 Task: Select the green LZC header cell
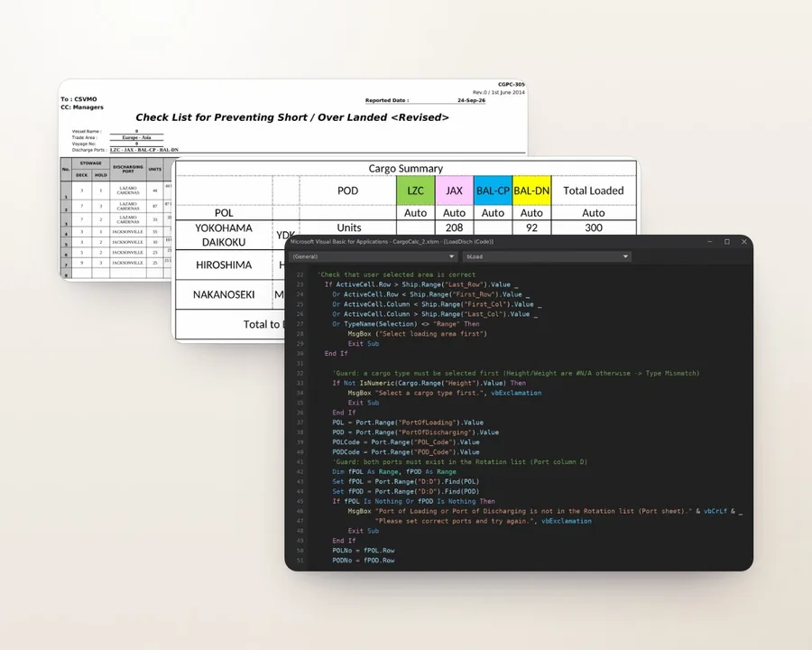coord(415,190)
